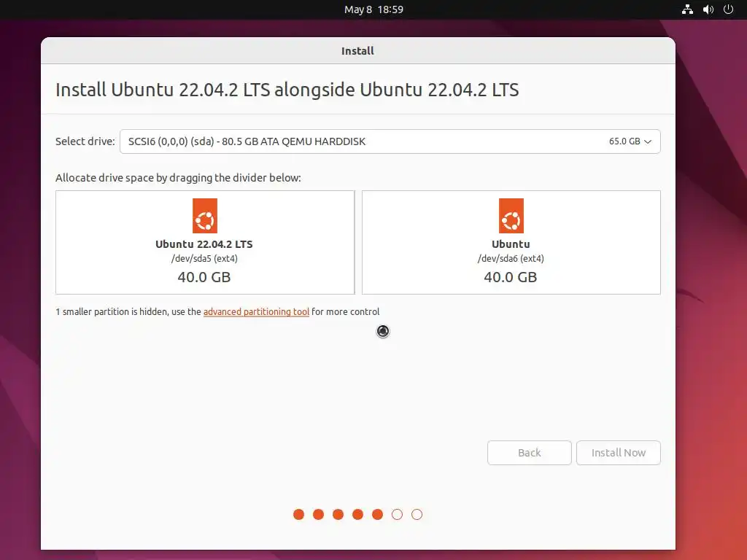Click the "/dev/sda5 (ext4)" label
Viewport: 747px width, 560px height.
pos(204,259)
